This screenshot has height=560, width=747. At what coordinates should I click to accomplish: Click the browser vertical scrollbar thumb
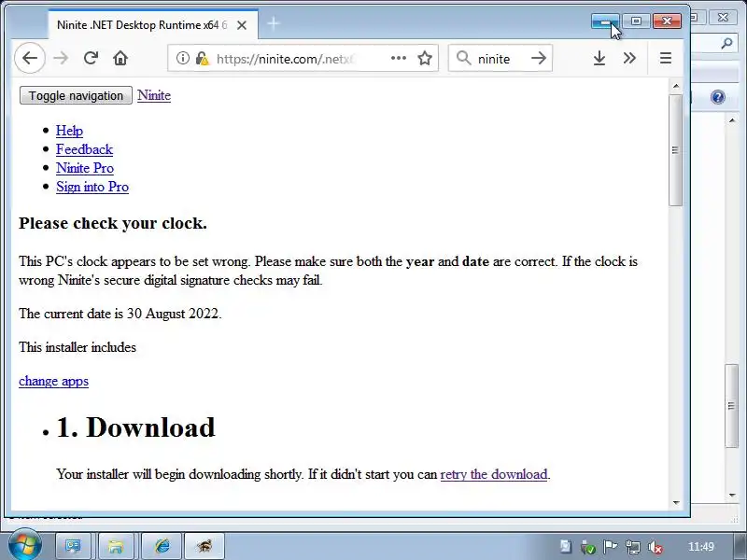tap(675, 150)
